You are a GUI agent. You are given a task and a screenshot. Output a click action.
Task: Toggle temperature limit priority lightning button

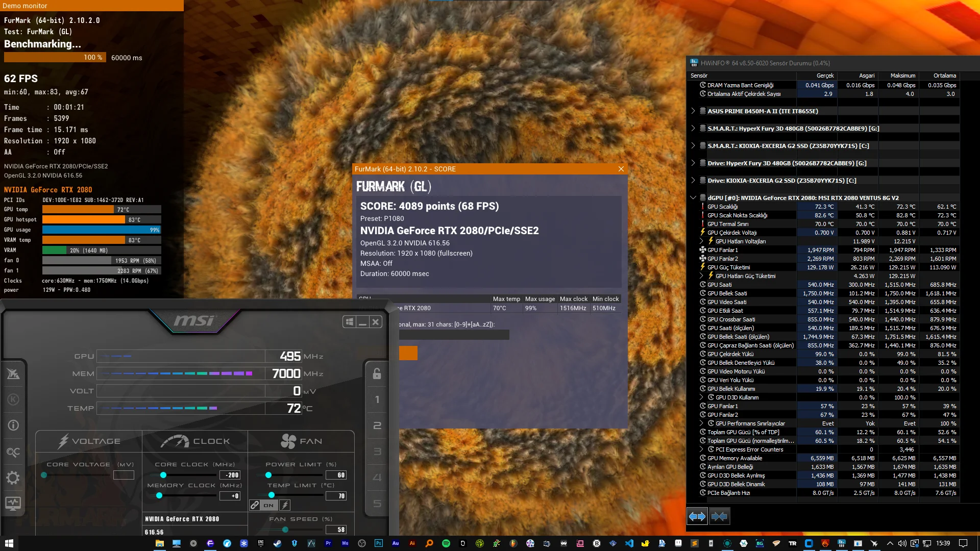pyautogui.click(x=285, y=505)
